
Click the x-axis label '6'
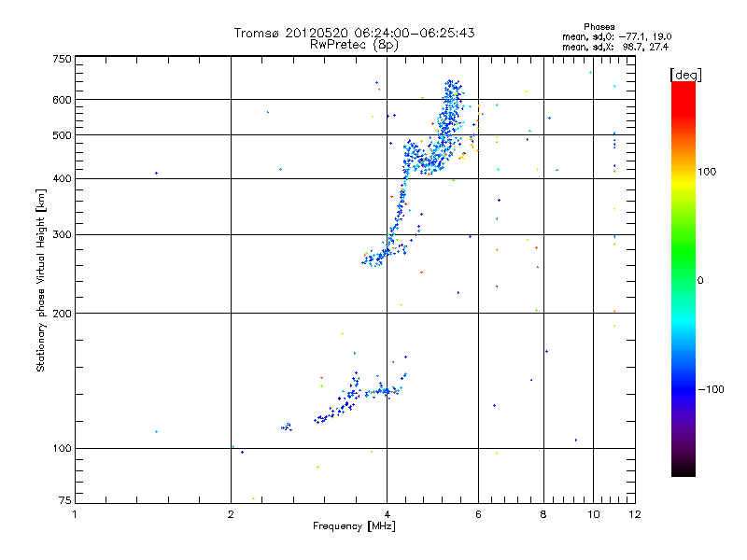click(478, 514)
